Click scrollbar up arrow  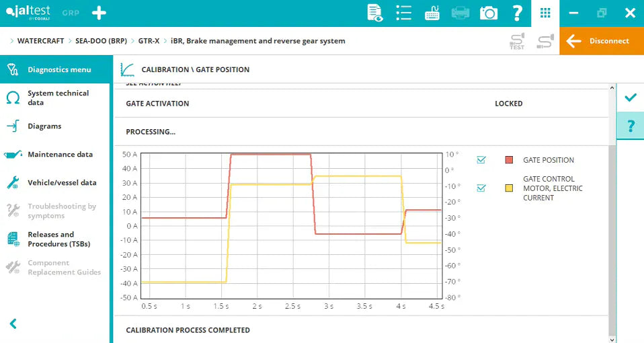(x=612, y=88)
